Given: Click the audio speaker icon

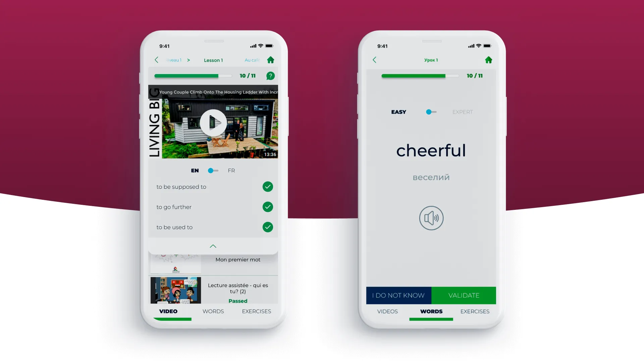Looking at the screenshot, I should [x=431, y=217].
